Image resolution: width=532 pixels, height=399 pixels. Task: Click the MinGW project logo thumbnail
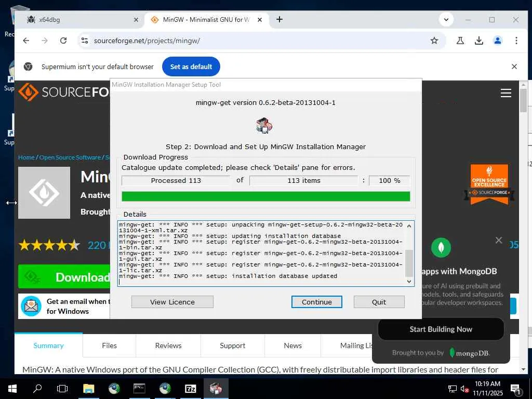[x=44, y=193]
